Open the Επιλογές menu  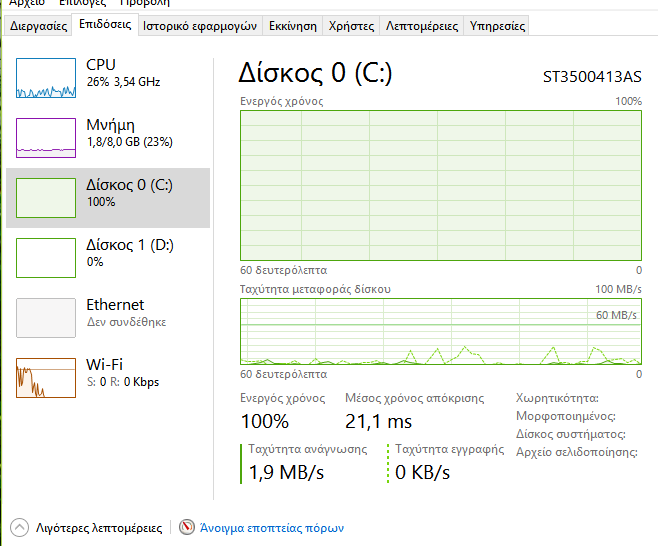coord(82,3)
